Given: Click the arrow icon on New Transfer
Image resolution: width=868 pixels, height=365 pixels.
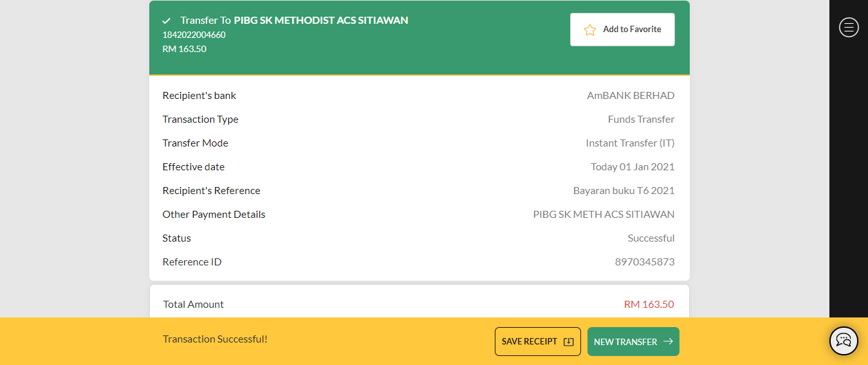Looking at the screenshot, I should tap(668, 342).
